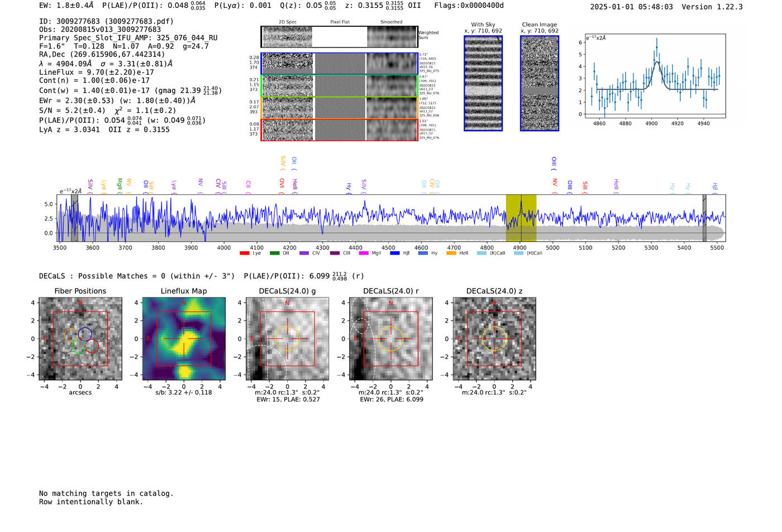Viewport: 782px width, 532px height.
Task: Click the EWr: 26, PLAE: 6.099 caption
Action: [x=392, y=400]
